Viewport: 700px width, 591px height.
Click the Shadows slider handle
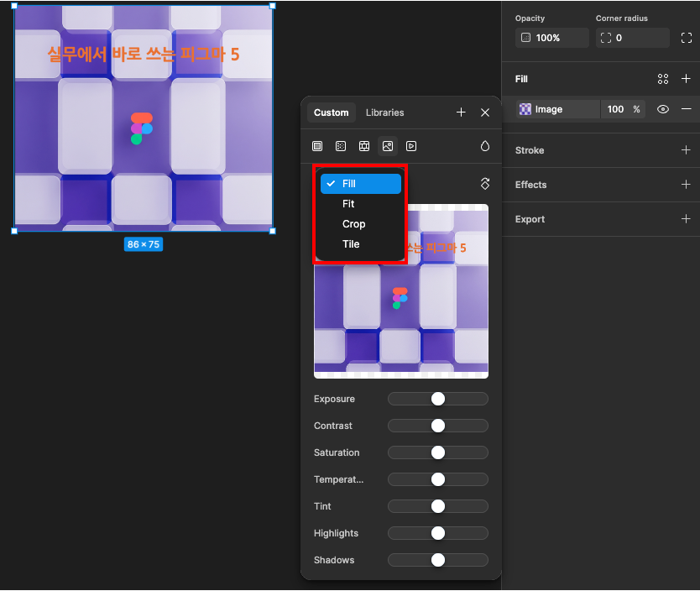coord(438,560)
